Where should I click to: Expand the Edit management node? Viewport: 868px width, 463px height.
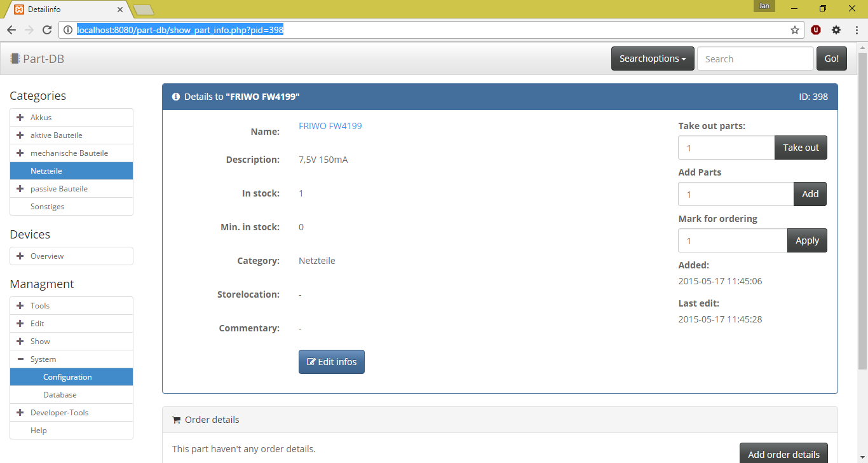pyautogui.click(x=20, y=324)
